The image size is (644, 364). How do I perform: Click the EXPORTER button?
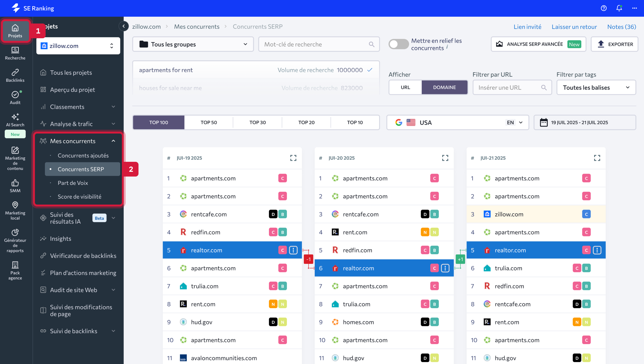(615, 44)
